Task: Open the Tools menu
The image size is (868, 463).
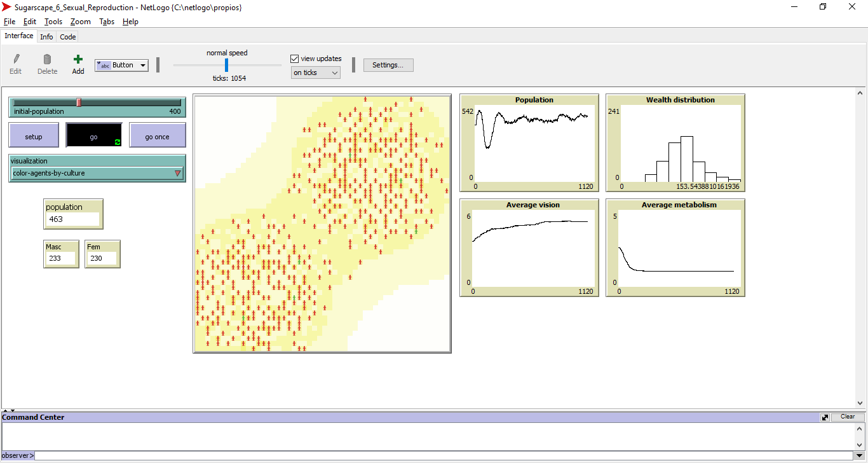Action: click(x=53, y=22)
